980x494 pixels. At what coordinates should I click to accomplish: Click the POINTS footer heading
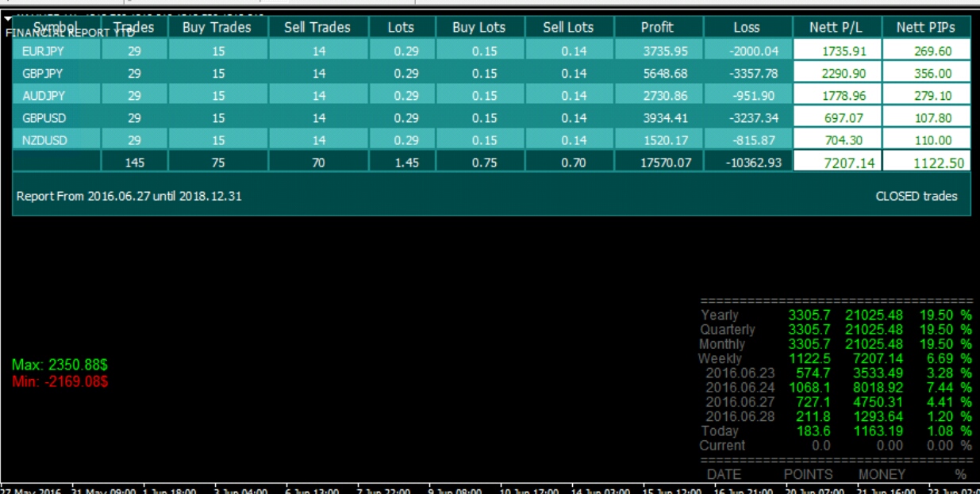[808, 474]
